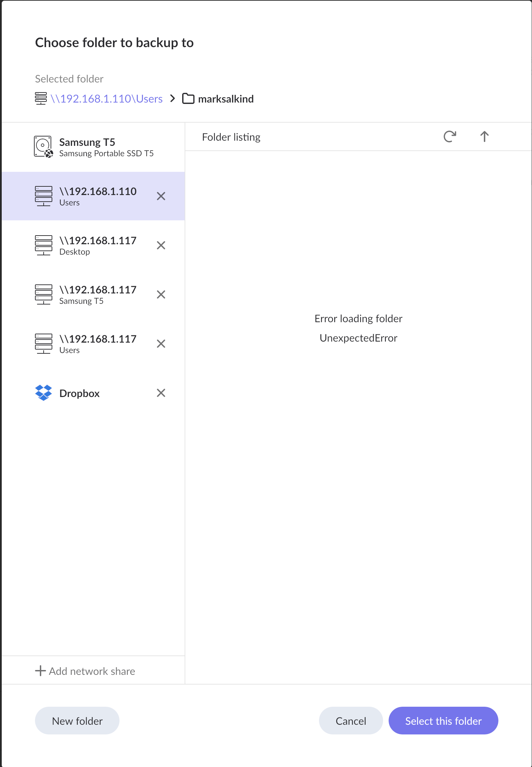Confirm with Select this folder
This screenshot has width=532, height=767.
443,721
